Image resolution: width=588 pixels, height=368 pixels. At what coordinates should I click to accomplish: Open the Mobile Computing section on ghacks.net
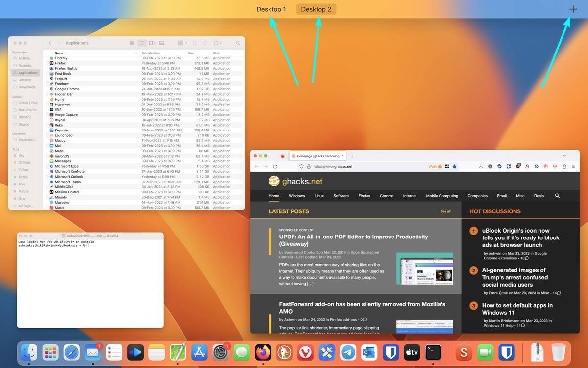(x=441, y=195)
